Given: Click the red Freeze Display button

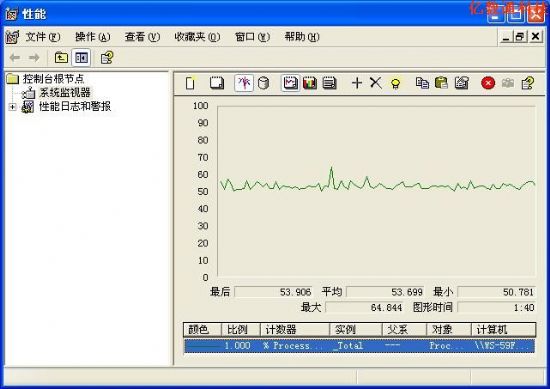Looking at the screenshot, I should pos(488,83).
